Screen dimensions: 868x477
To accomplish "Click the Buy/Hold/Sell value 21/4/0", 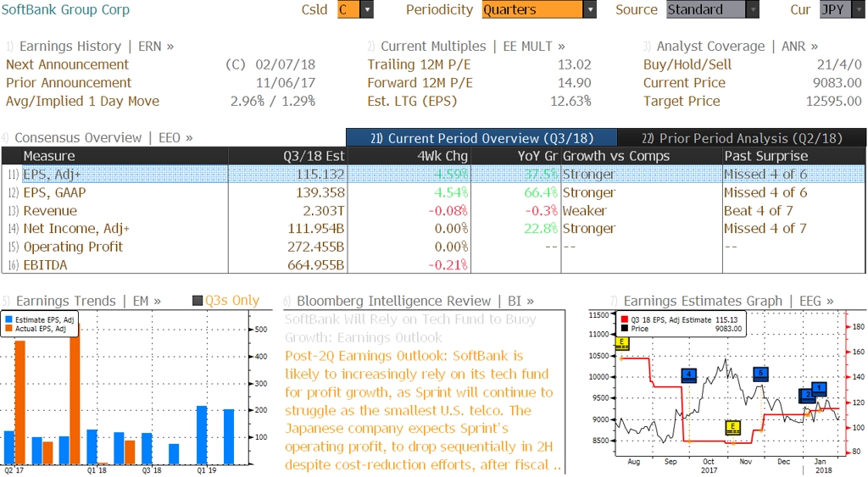I will point(839,64).
